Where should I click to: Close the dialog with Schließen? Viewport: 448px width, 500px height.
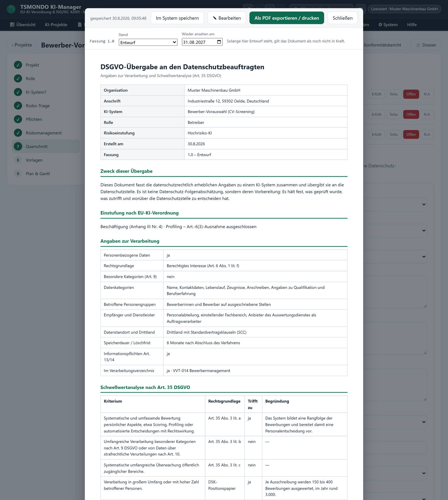342,18
